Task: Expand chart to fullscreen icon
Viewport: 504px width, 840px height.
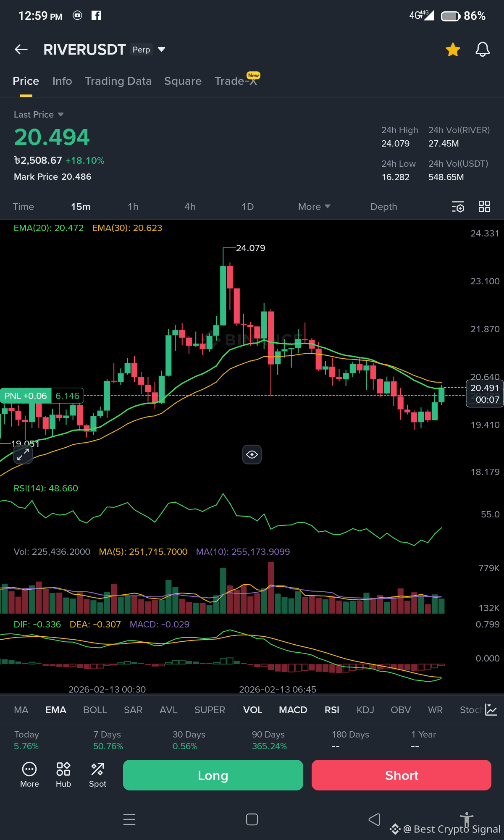Action: pyautogui.click(x=23, y=454)
